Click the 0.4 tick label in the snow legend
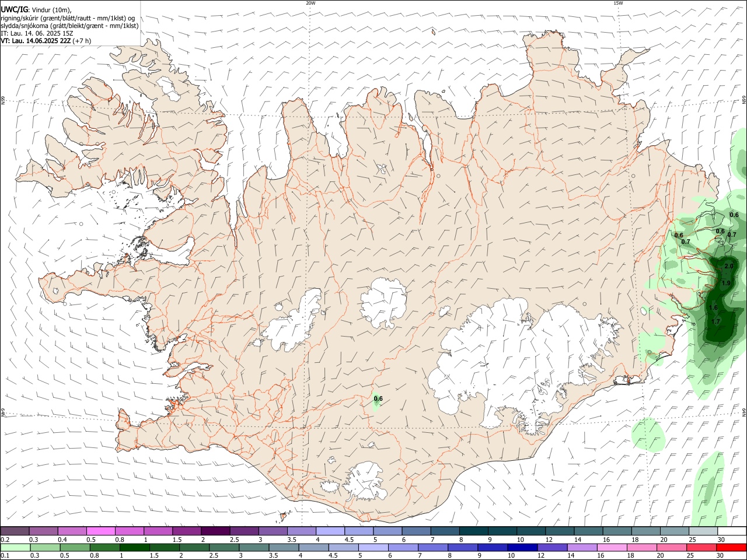This screenshot has width=747, height=560. click(x=62, y=540)
